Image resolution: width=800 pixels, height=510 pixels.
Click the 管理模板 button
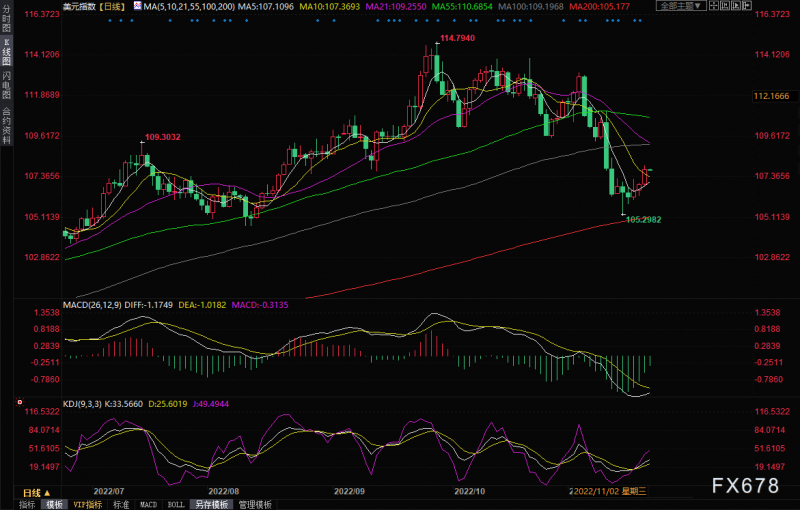255,504
